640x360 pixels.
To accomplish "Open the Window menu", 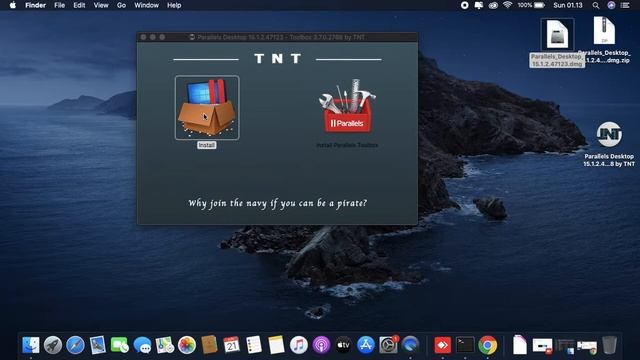I will tap(146, 5).
